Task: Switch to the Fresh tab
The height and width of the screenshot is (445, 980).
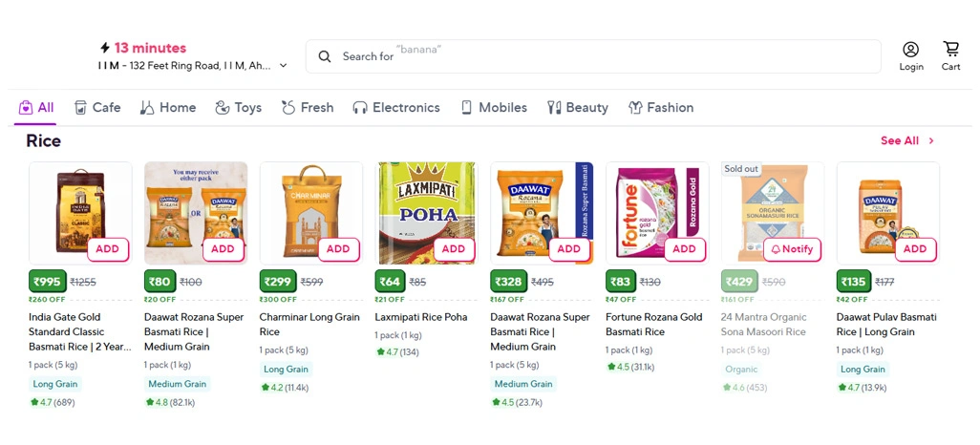Action: tap(308, 108)
